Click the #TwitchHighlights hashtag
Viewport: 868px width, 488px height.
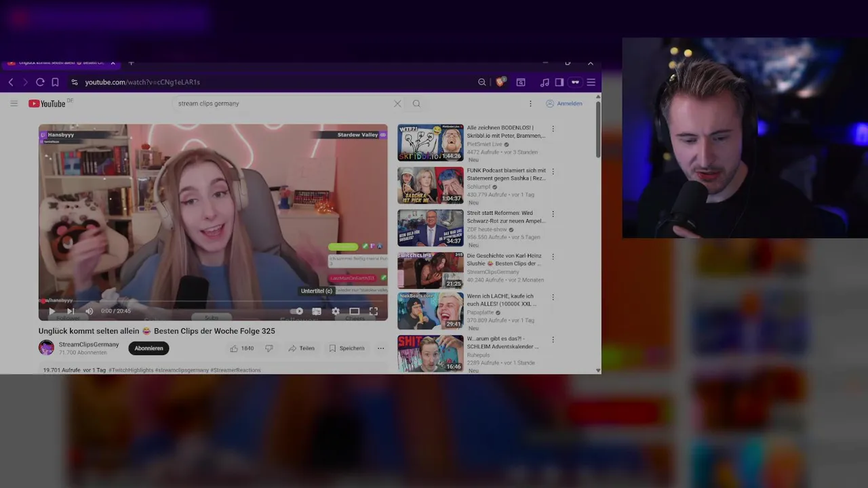(x=130, y=370)
